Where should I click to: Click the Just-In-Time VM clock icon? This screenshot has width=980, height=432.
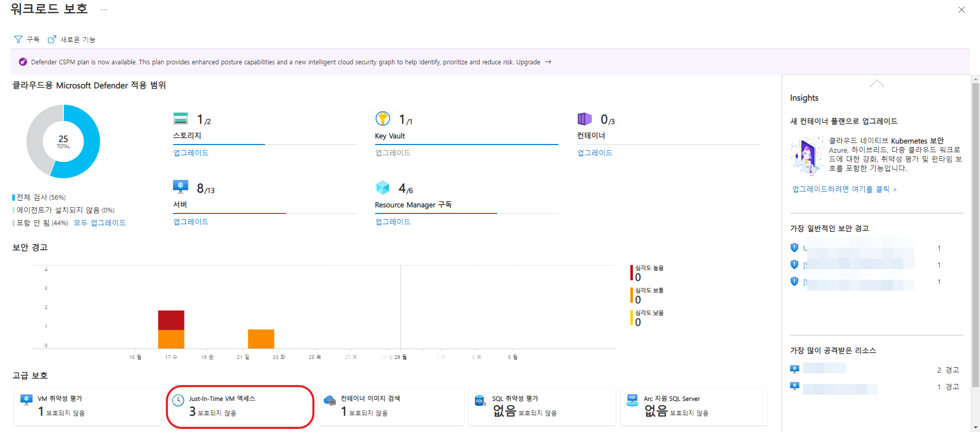point(178,400)
